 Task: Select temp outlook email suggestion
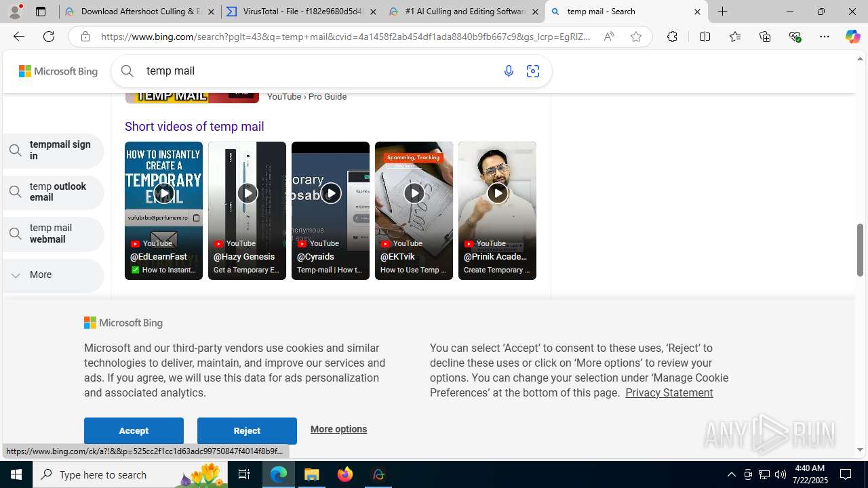pos(54,192)
